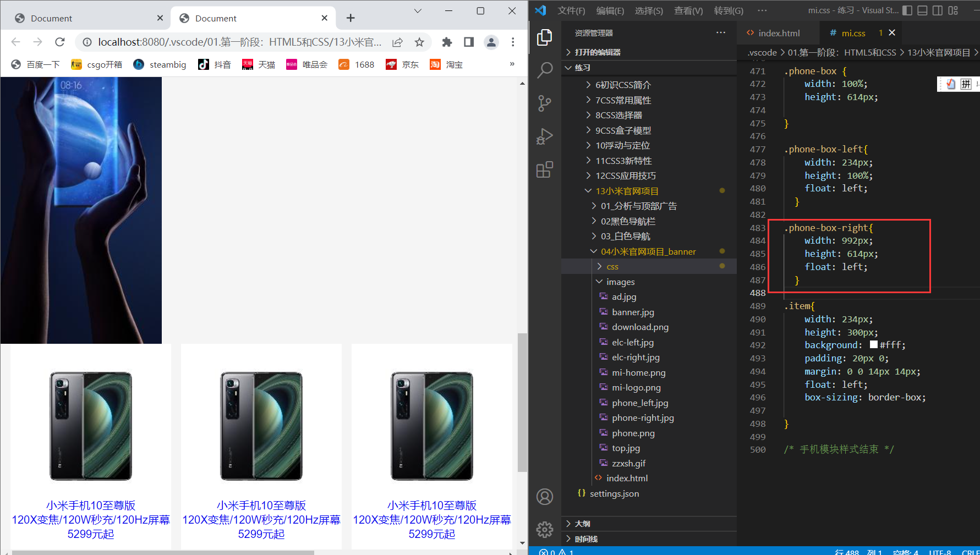Toggle primary sidebar layout icon
This screenshot has width=980, height=555.
907,10
